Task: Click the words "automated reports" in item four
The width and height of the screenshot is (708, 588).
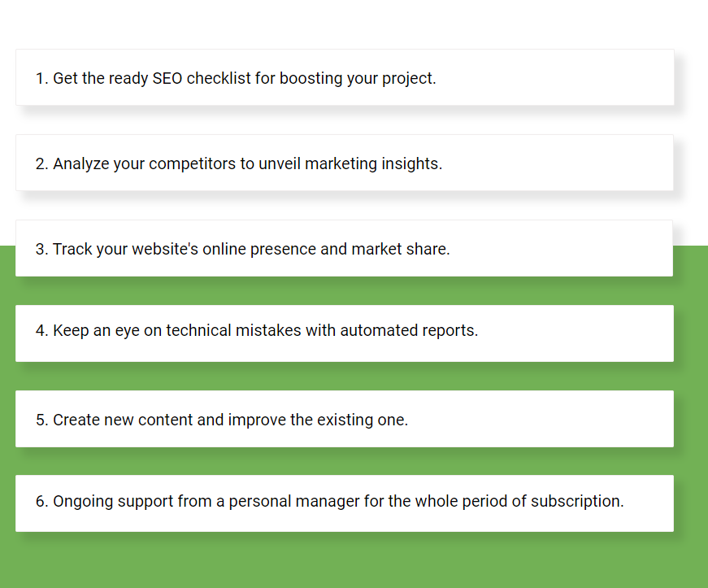Action: point(409,330)
